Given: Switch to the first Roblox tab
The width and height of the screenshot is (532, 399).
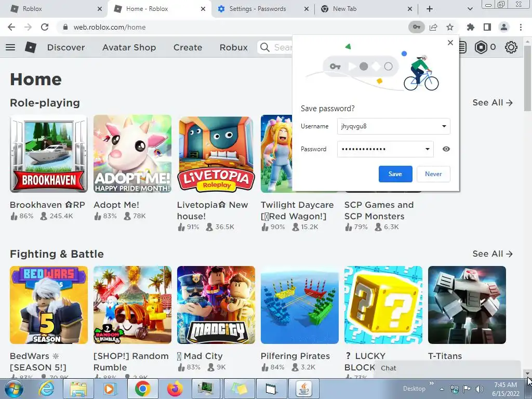Looking at the screenshot, I should pyautogui.click(x=56, y=9).
